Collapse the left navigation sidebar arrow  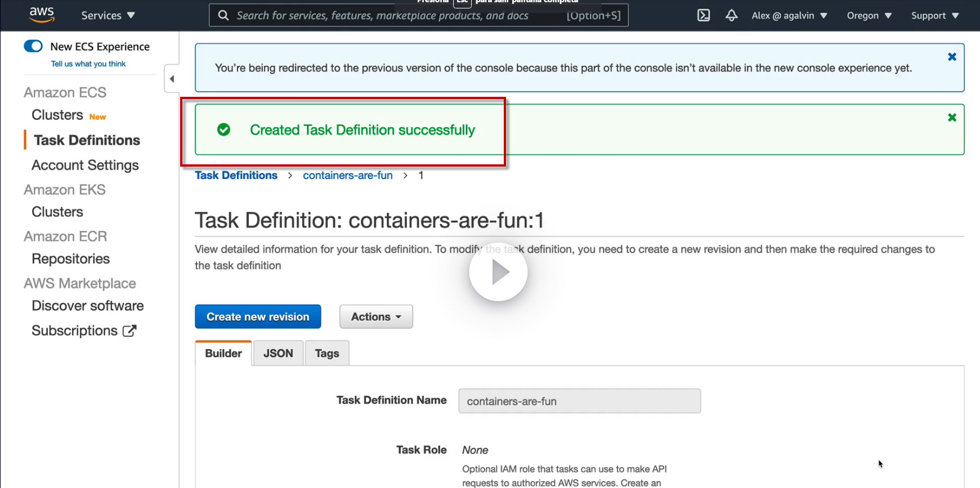pyautogui.click(x=172, y=79)
